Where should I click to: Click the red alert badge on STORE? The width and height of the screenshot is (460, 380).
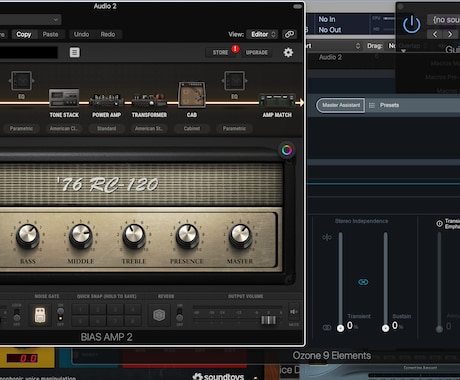tap(235, 49)
